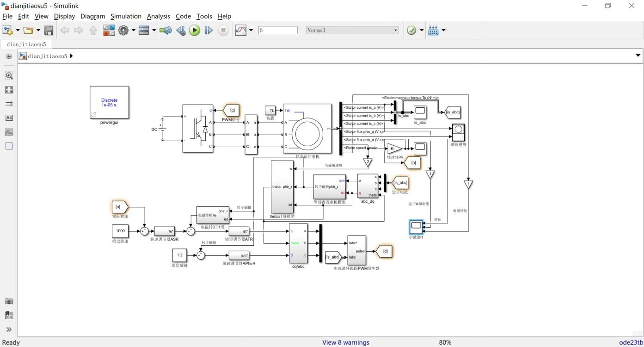Image resolution: width=644 pixels, height=347 pixels.
Task: Expand the Configuration gear dropdown arrow
Action: coord(134,30)
